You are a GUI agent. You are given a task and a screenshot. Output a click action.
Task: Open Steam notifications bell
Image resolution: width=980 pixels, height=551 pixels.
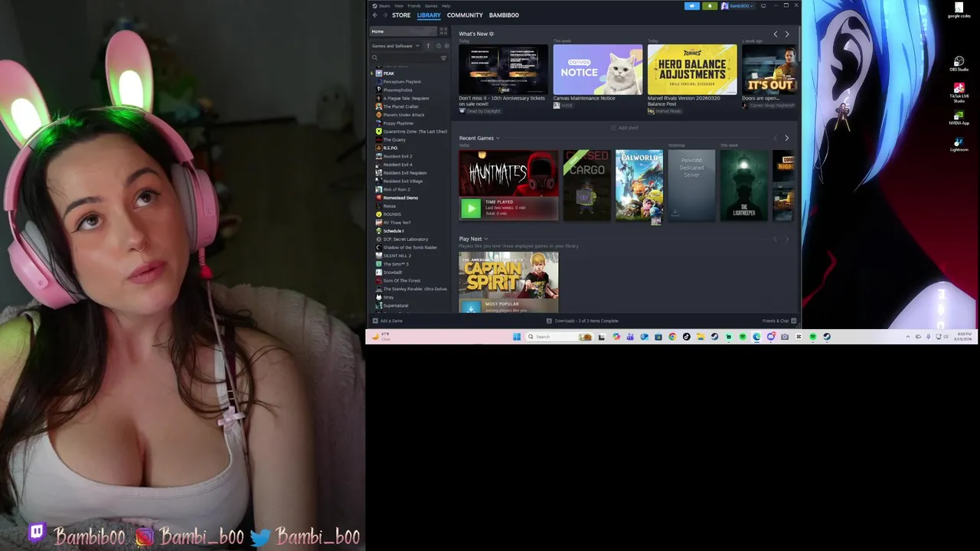[710, 5]
